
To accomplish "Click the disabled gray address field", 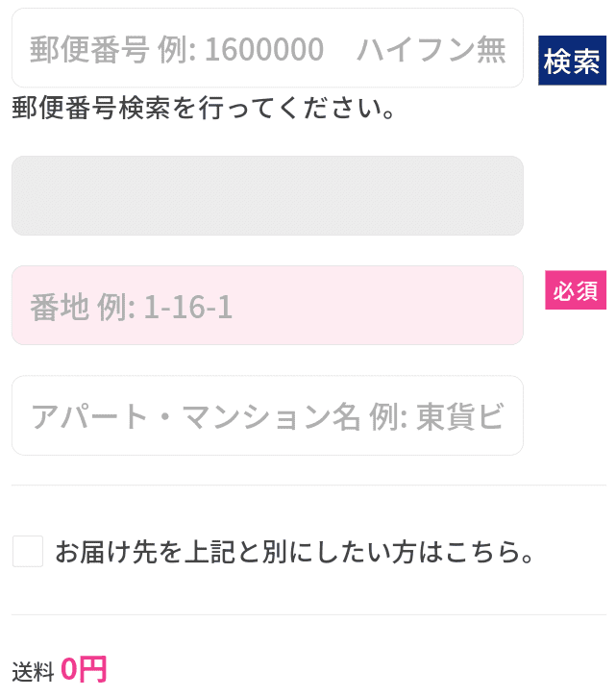I will pos(267,196).
